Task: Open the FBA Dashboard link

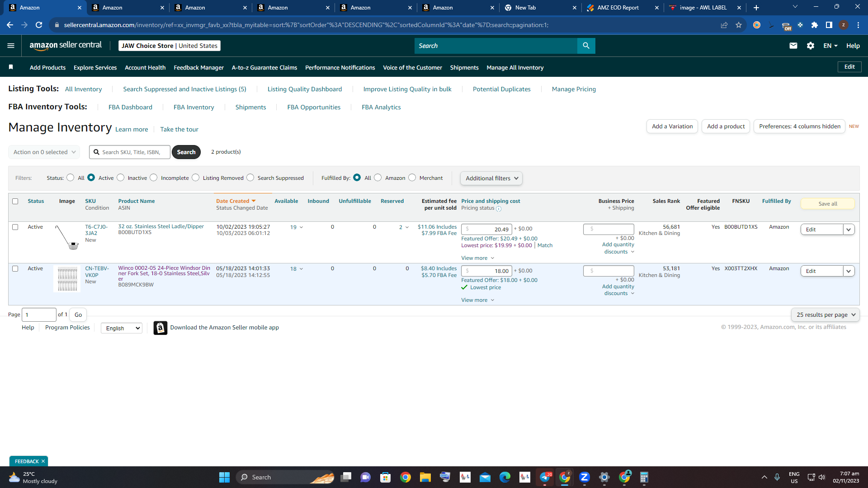Action: 130,107
